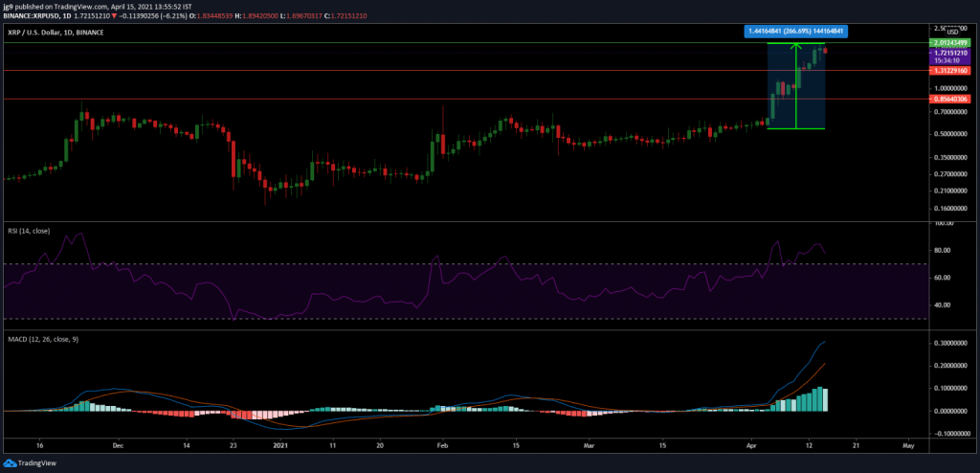Click the Dec label on the time axis
980x473 pixels.
tap(117, 446)
